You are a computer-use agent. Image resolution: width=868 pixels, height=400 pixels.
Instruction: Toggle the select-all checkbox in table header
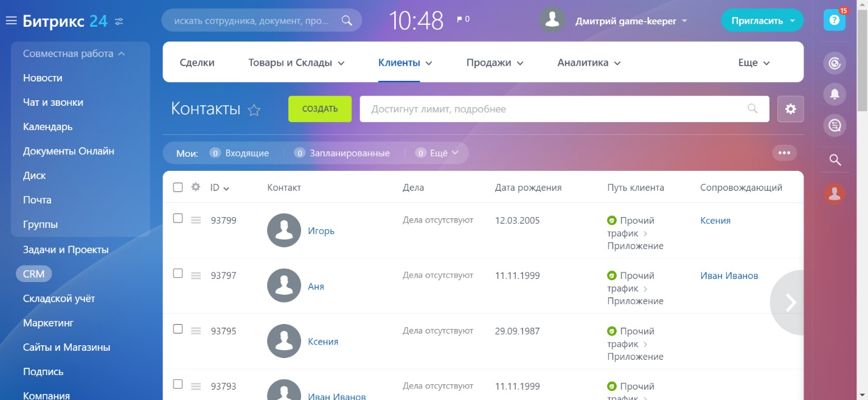pos(178,187)
